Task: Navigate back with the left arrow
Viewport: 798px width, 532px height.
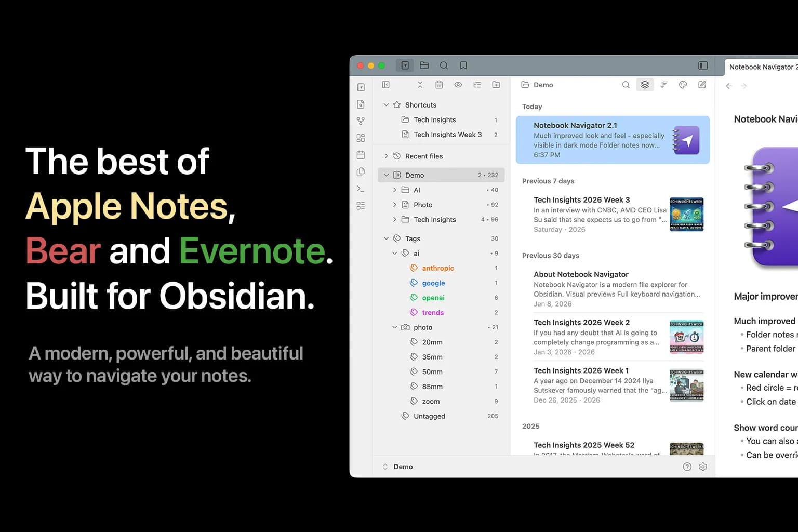Action: point(729,86)
